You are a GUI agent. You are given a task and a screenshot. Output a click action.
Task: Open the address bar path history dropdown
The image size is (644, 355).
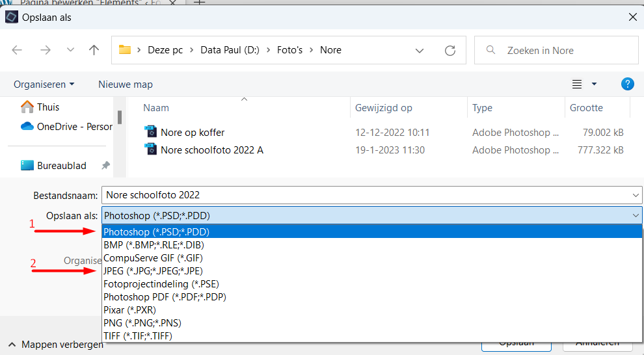pyautogui.click(x=420, y=50)
